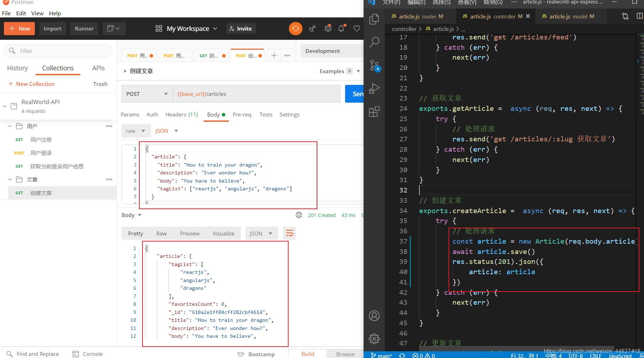Open the Development environment selector

click(x=332, y=51)
